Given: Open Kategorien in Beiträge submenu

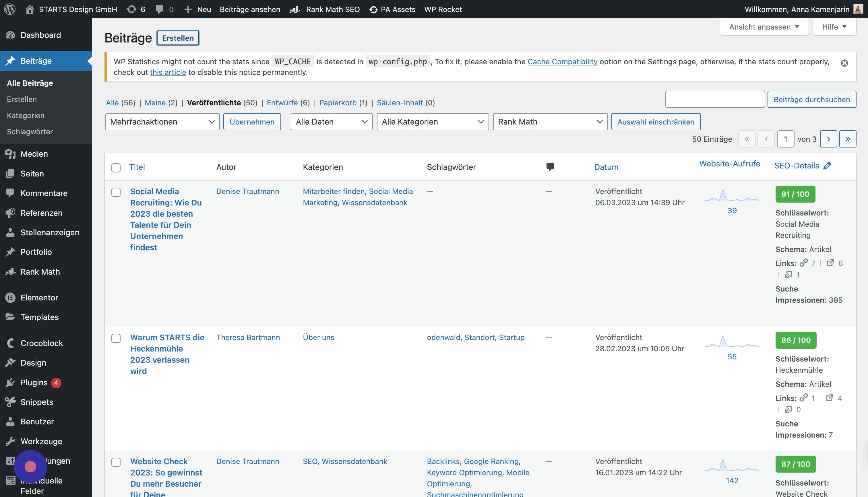Looking at the screenshot, I should click(x=26, y=115).
